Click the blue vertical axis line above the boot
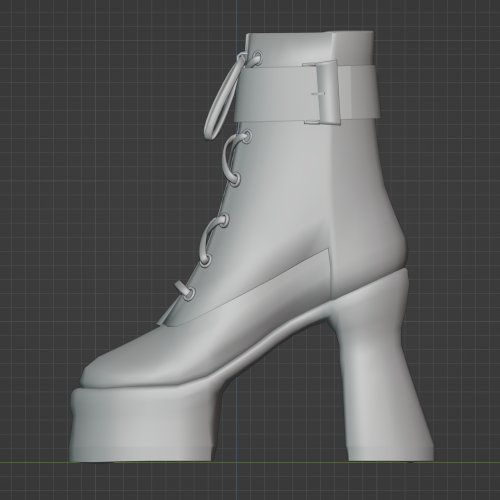This screenshot has width=500, height=500. (x=237, y=17)
